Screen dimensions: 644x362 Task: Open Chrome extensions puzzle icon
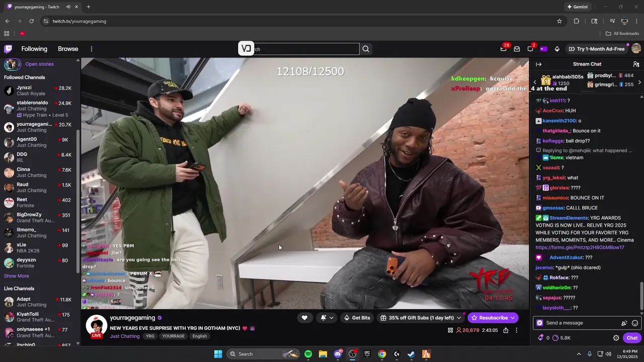pyautogui.click(x=577, y=21)
